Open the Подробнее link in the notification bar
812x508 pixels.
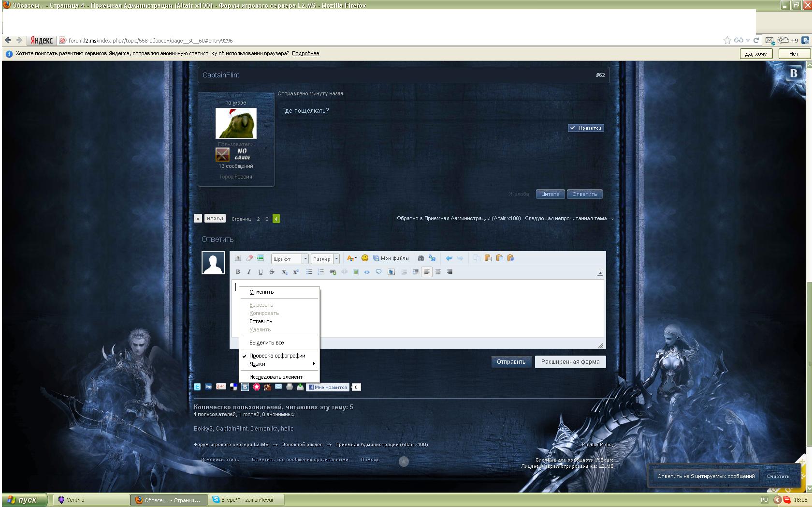pyautogui.click(x=305, y=53)
